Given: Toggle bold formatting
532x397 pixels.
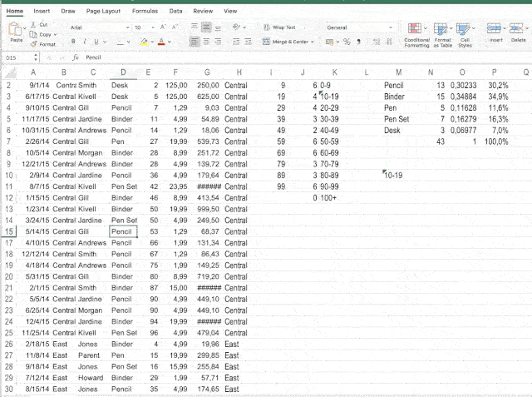Looking at the screenshot, I should coord(73,42).
